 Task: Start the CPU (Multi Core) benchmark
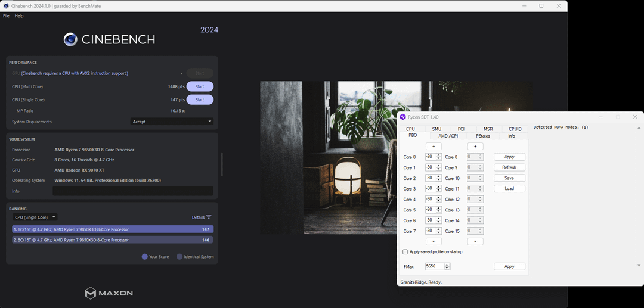tap(200, 87)
